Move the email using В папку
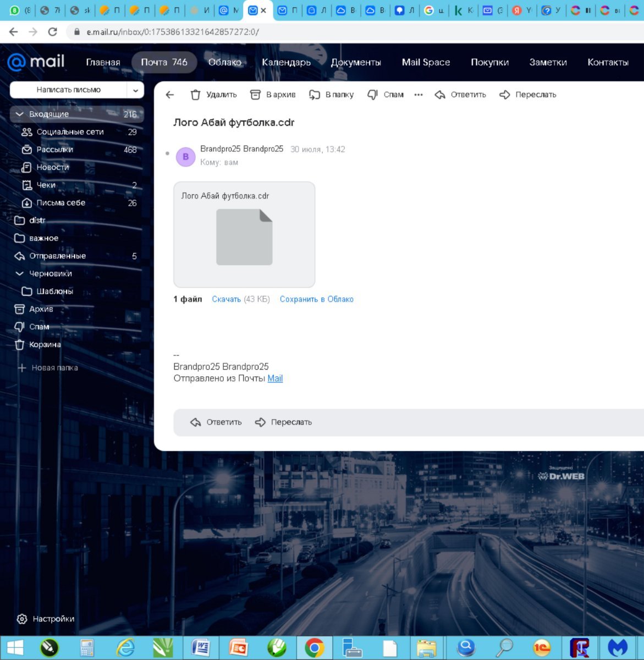Image resolution: width=644 pixels, height=660 pixels. tap(332, 95)
